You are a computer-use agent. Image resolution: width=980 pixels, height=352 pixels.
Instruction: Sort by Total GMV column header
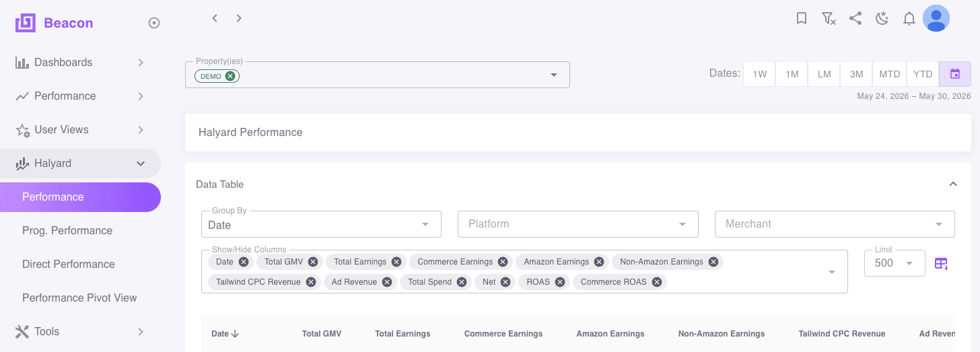coord(322,334)
